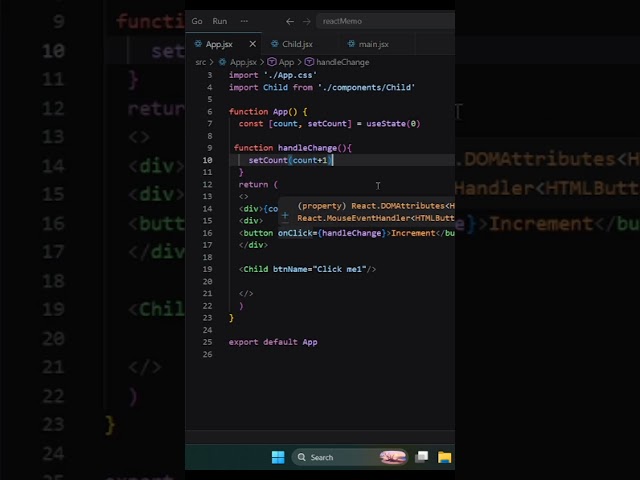
Task: Expand the hover tooltip plus icon
Action: pos(285,215)
